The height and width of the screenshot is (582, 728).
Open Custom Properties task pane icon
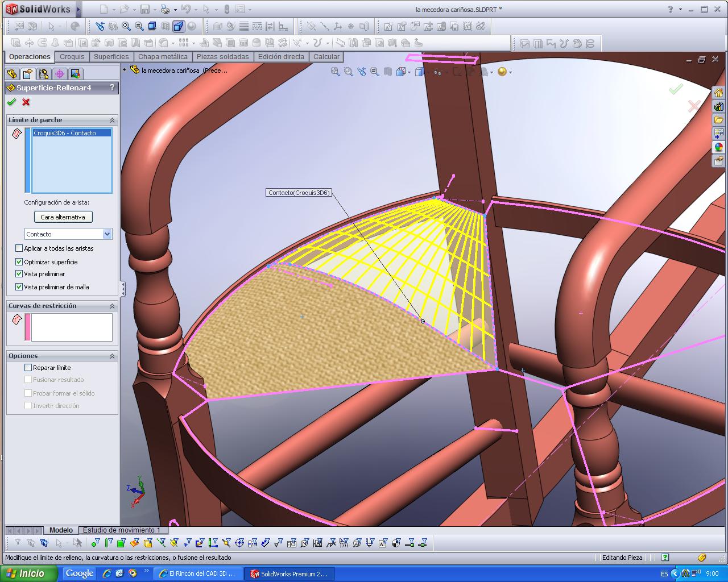tap(719, 161)
